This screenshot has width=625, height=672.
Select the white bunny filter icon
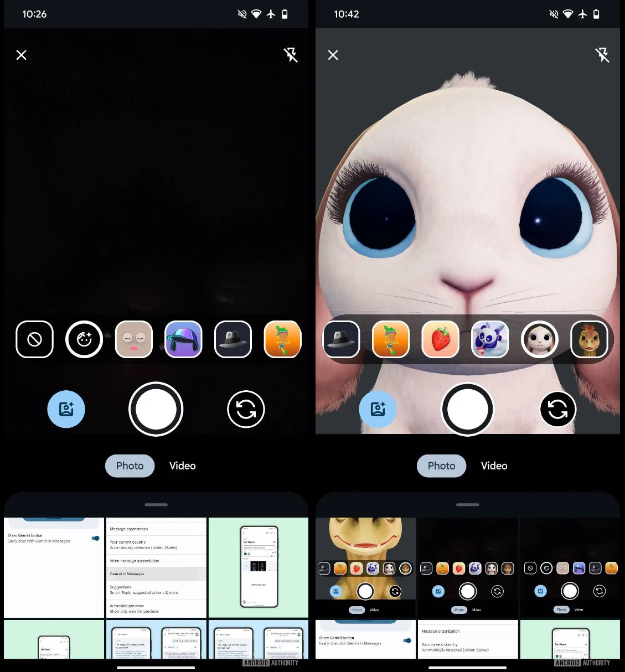pos(539,339)
